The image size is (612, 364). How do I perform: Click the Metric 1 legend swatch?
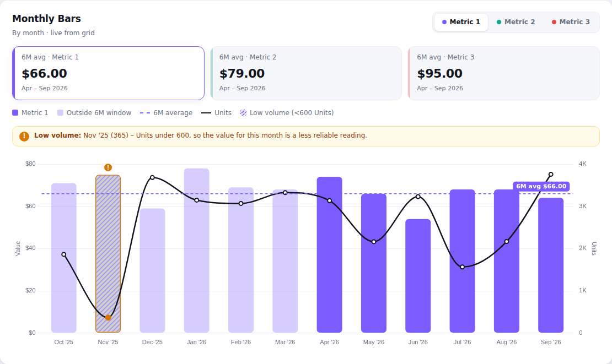click(x=15, y=113)
